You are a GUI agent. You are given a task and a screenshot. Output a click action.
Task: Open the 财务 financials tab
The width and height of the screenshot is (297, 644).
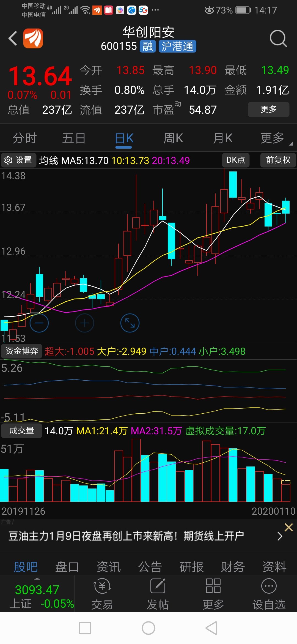point(233,567)
